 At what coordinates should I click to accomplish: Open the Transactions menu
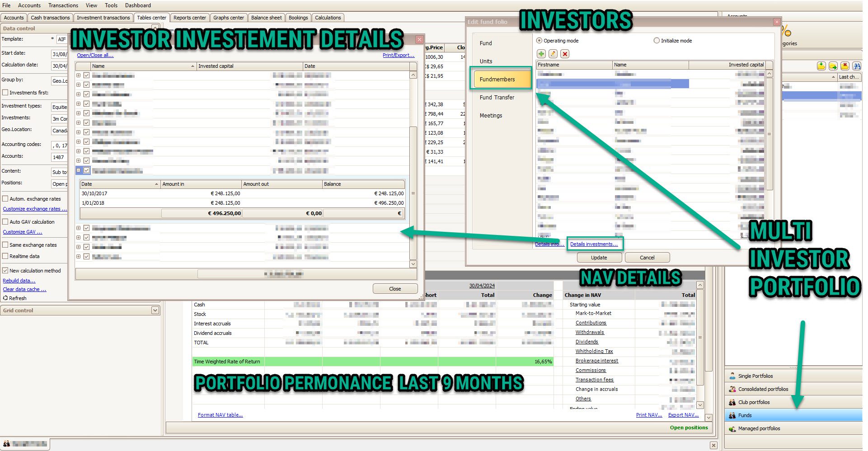(x=63, y=5)
